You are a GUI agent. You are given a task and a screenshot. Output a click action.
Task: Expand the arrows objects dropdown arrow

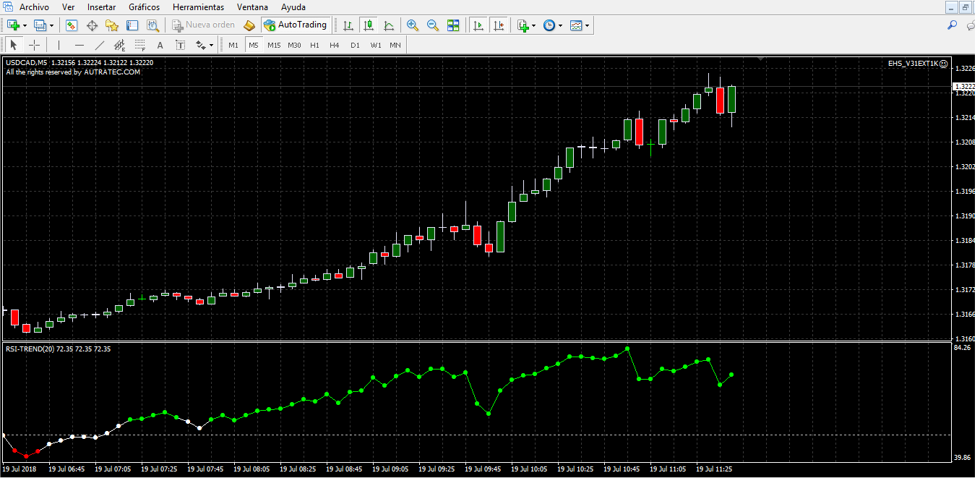(211, 45)
